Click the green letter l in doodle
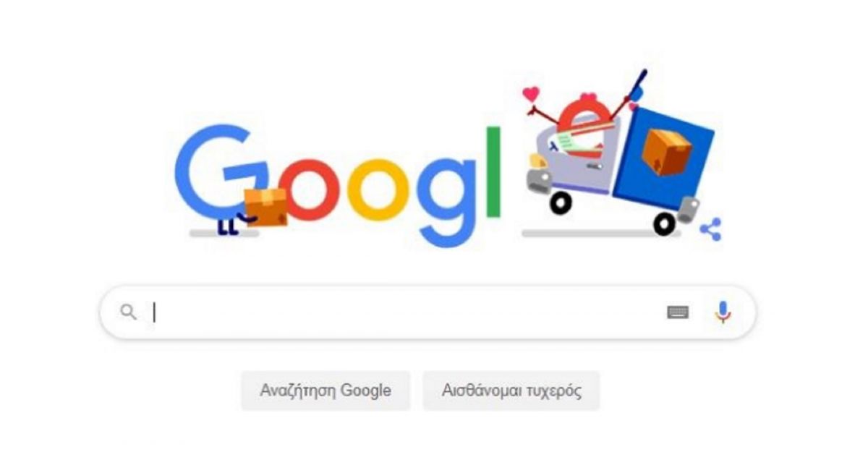Screen dimensions: 868x457 tap(493, 171)
